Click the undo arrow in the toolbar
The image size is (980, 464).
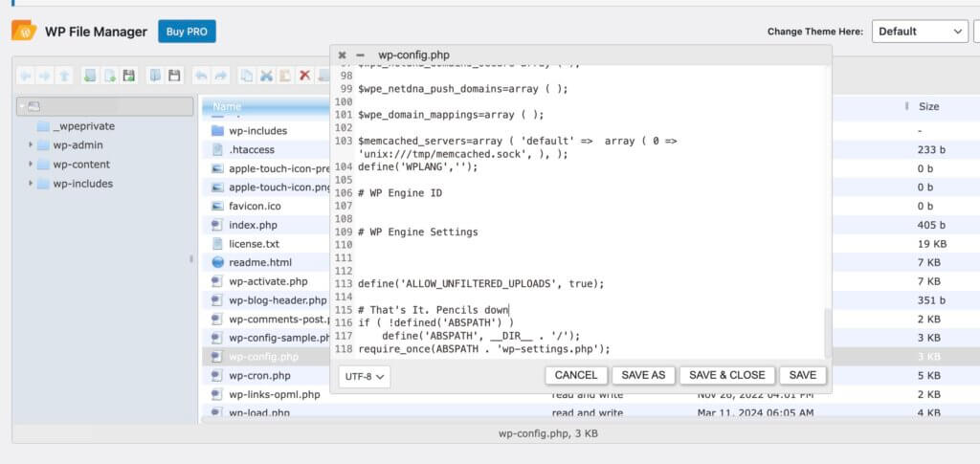click(x=202, y=77)
